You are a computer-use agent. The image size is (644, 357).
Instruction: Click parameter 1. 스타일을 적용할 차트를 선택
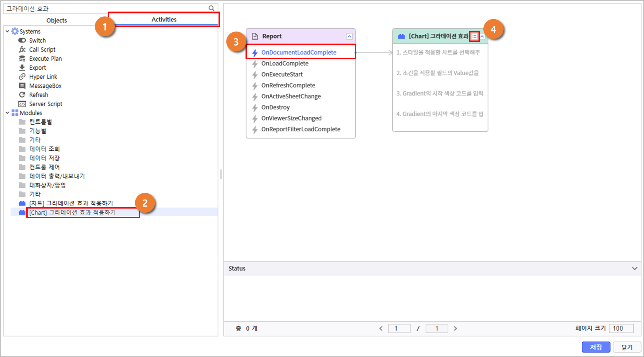click(438, 52)
